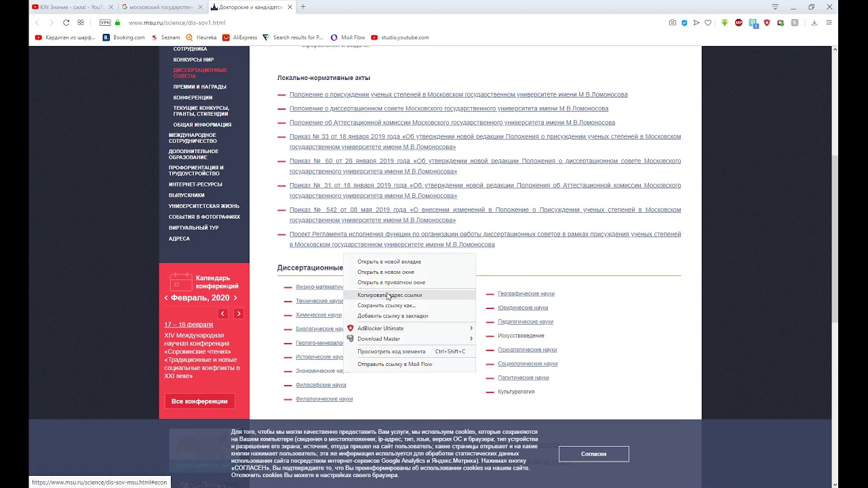Image resolution: width=868 pixels, height=488 pixels.
Task: Reload the page with the refresh icon
Action: (x=66, y=22)
